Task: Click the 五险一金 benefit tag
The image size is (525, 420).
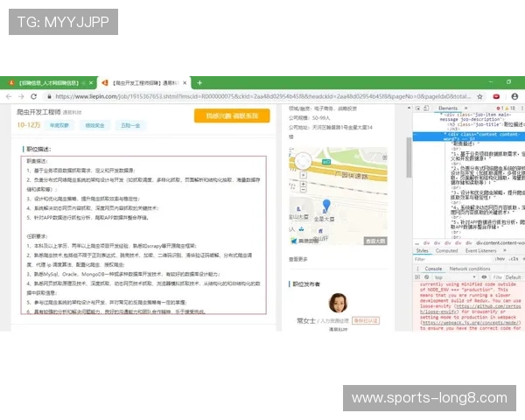Action: point(130,125)
